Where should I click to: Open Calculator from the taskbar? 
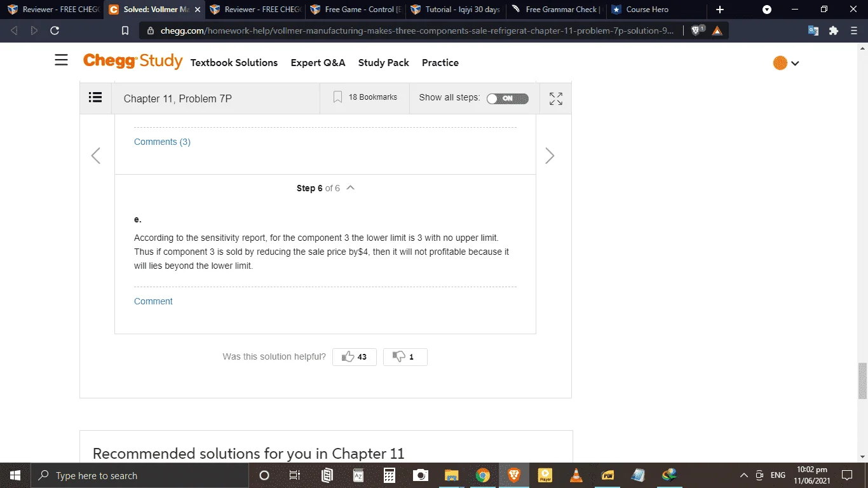coord(390,475)
